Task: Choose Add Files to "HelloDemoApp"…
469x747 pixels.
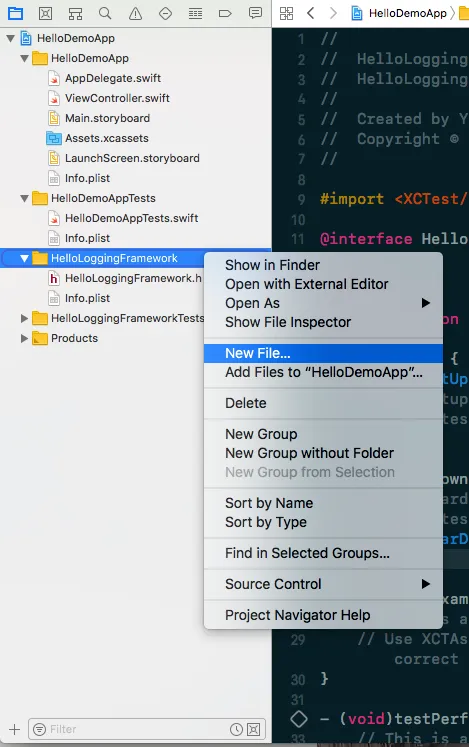Action: (323, 372)
